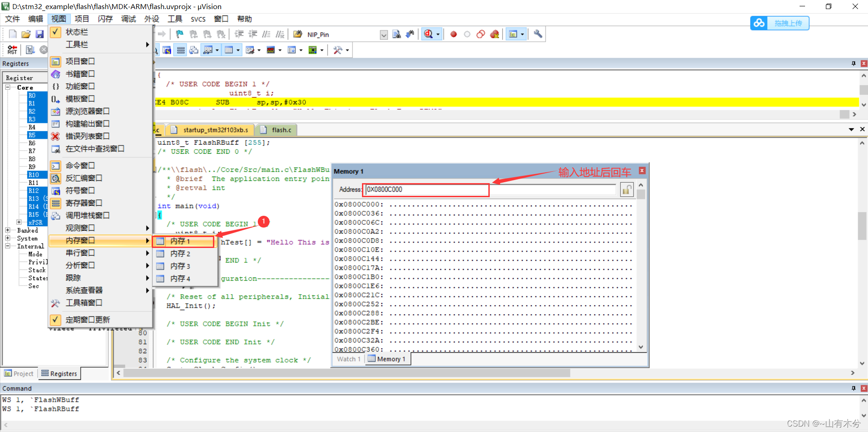The height and width of the screenshot is (432, 868).
Task: Open configuration with the wrench icon
Action: 538,34
